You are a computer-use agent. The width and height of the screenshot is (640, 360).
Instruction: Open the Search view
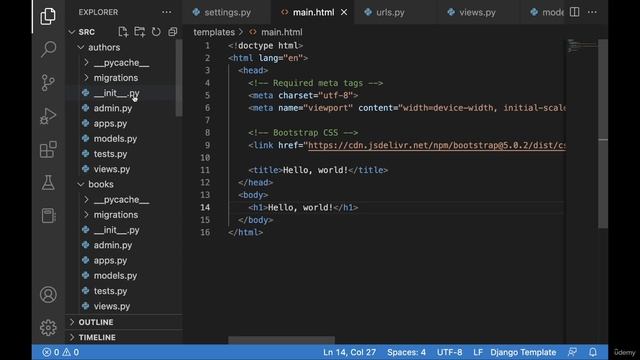coord(48,49)
